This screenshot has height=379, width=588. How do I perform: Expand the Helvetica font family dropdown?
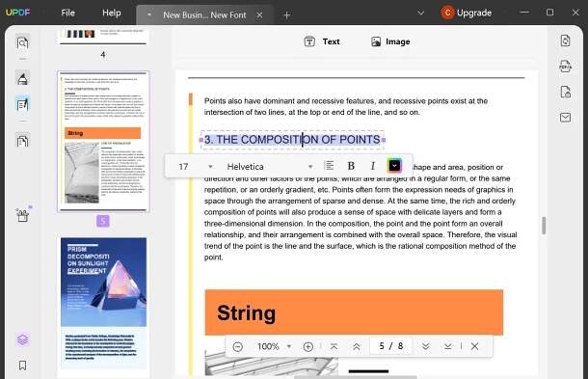[310, 166]
